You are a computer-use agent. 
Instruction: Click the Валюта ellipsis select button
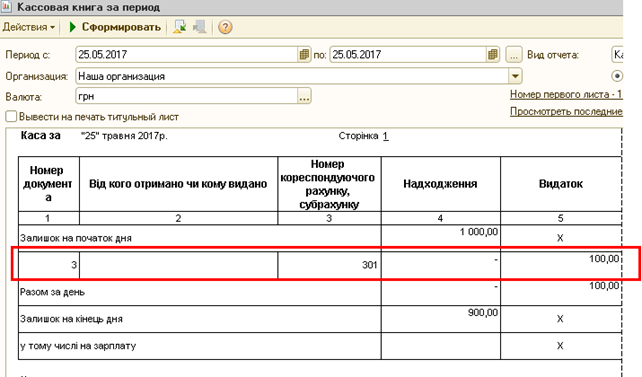pyautogui.click(x=304, y=96)
